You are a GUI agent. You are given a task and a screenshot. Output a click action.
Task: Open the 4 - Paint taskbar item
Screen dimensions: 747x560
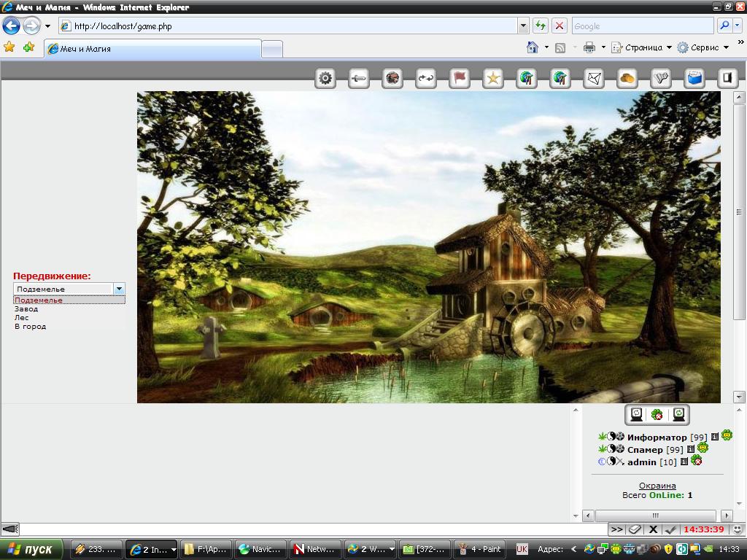[x=481, y=550]
